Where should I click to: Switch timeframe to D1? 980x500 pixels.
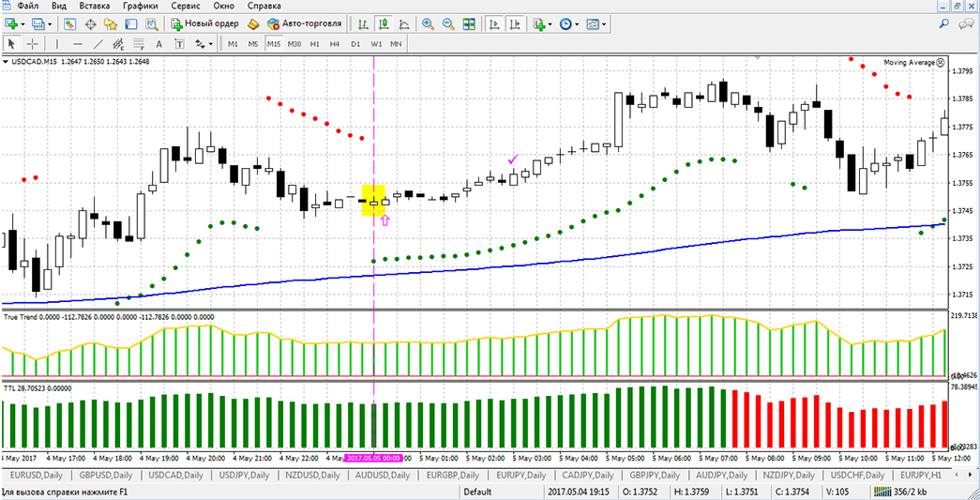[355, 44]
